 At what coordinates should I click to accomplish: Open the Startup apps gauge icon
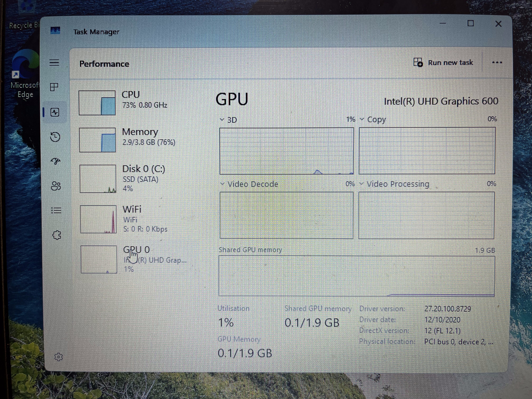[56, 161]
